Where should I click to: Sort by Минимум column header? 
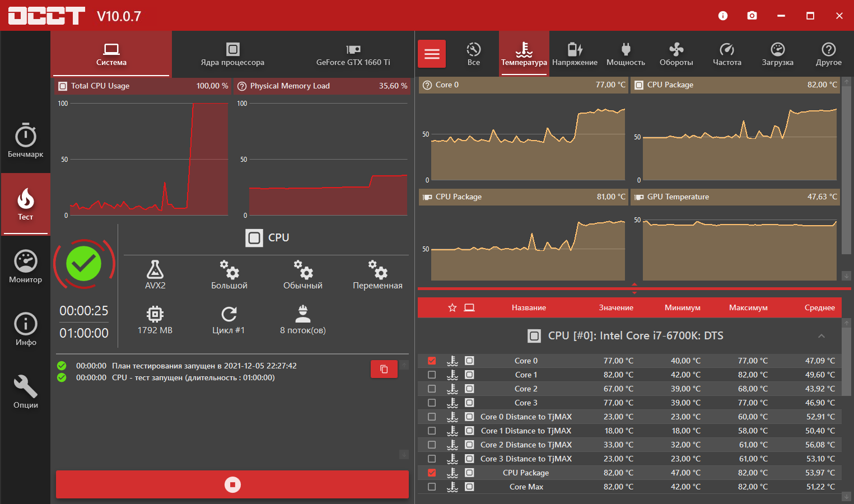(682, 307)
